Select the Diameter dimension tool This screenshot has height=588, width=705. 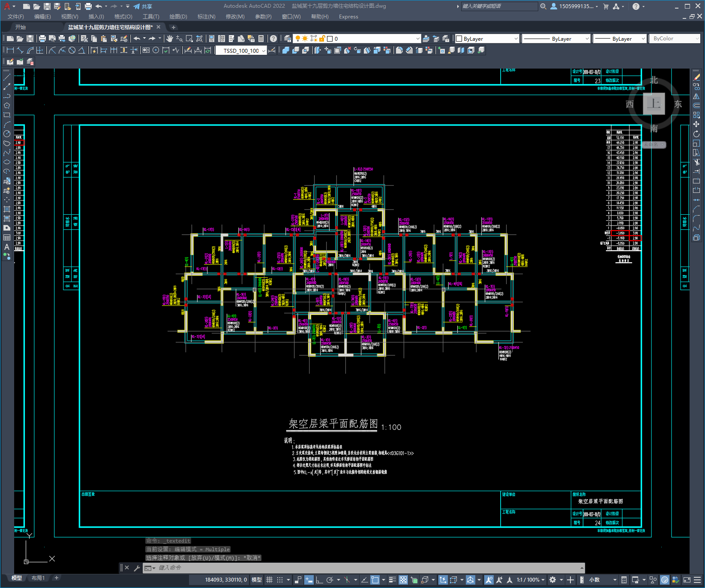(72, 50)
